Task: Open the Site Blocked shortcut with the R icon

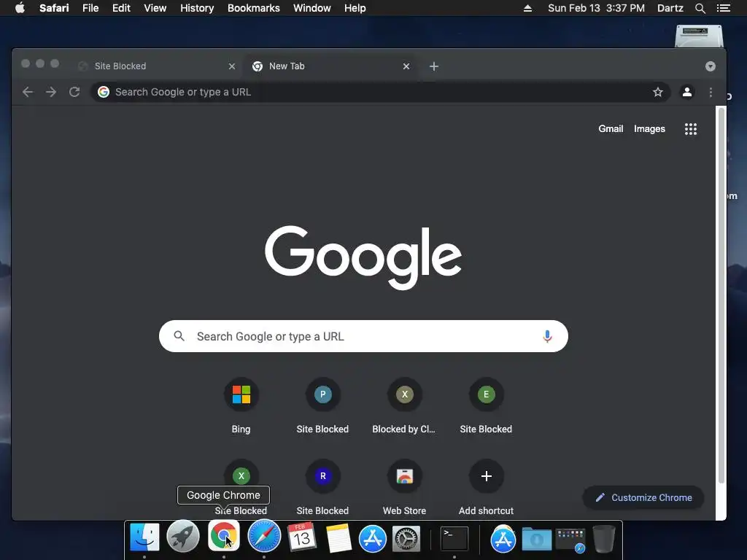Action: click(x=322, y=488)
